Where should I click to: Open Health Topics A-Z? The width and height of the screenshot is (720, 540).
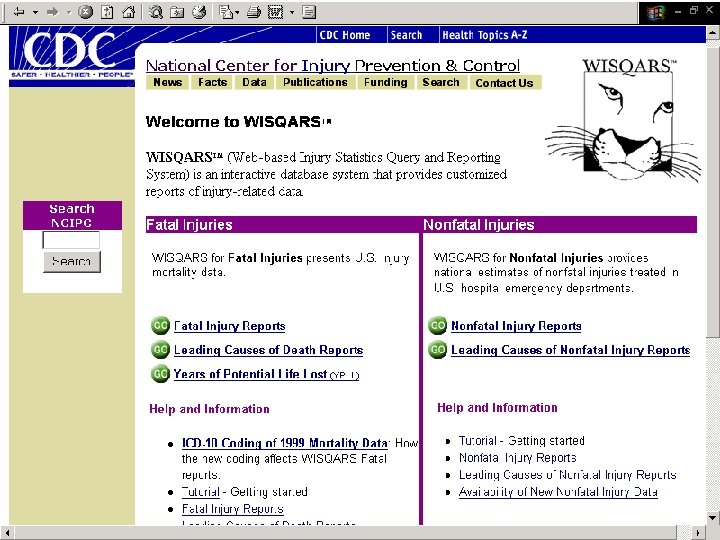tap(484, 35)
